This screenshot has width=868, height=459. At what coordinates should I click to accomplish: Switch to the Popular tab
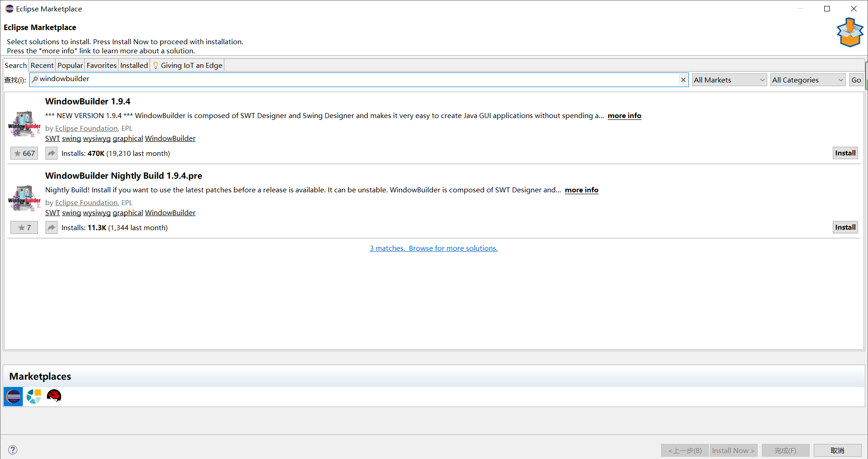click(70, 65)
